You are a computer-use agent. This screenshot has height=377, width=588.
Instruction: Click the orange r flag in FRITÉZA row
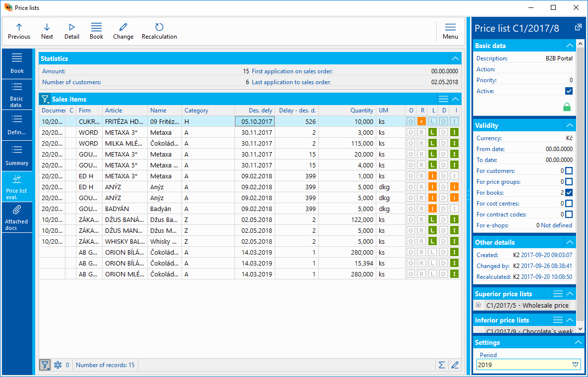tap(421, 121)
